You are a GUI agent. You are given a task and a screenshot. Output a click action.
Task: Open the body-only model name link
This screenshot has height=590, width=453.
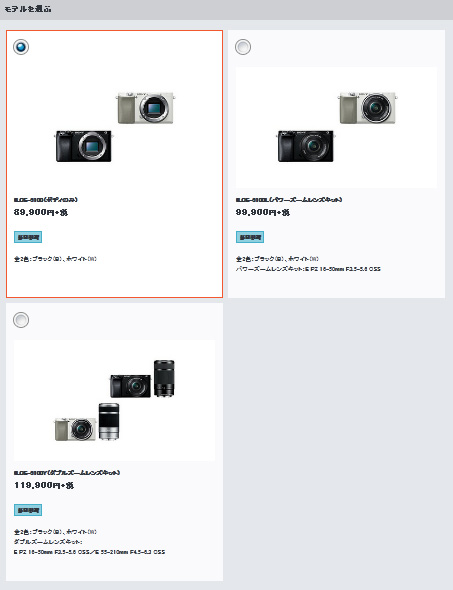tap(46, 199)
